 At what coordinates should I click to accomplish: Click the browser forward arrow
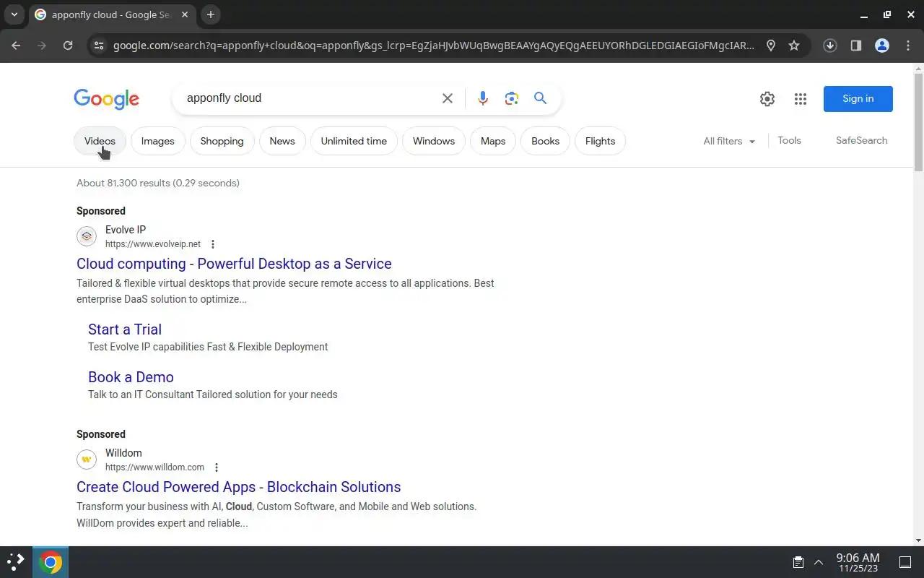point(42,46)
